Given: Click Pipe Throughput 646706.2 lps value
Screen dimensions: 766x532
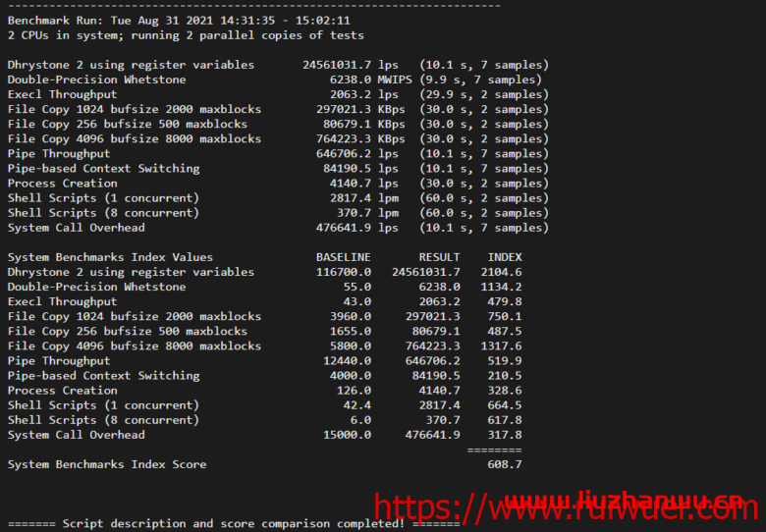Looking at the screenshot, I should (x=357, y=154).
